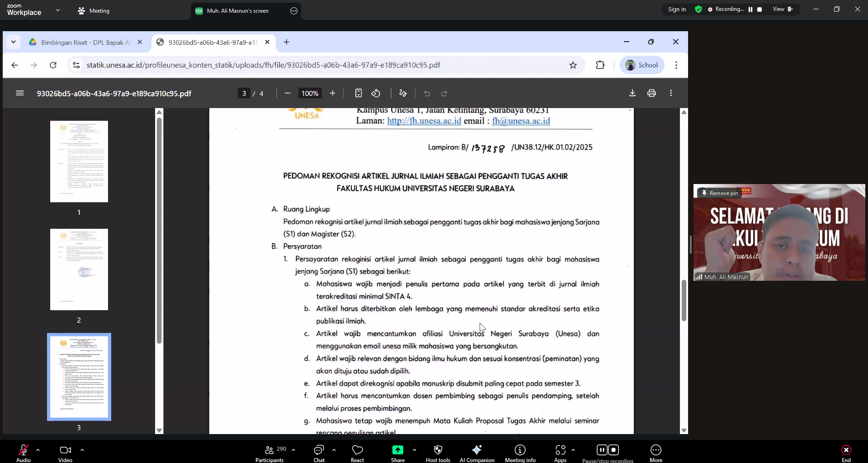Open the Meeting tab in Zoom
This screenshot has height=463, width=868.
pyautogui.click(x=94, y=10)
